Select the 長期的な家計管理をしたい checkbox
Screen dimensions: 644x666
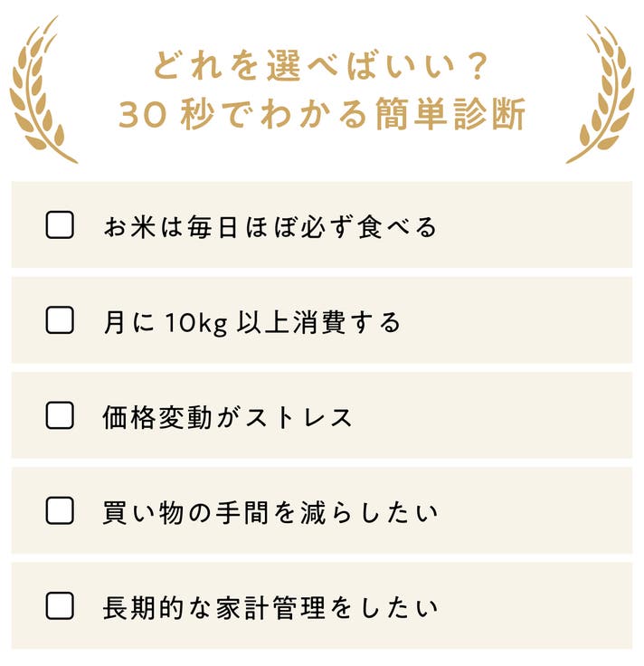tap(60, 605)
